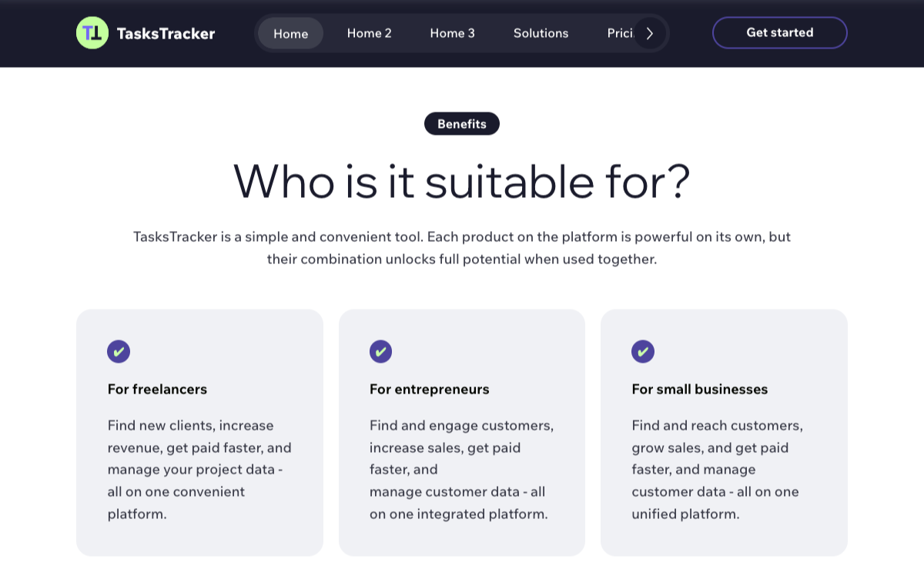Screen dimensions: 924x576
Task: Click the Get started button
Action: [x=780, y=32]
